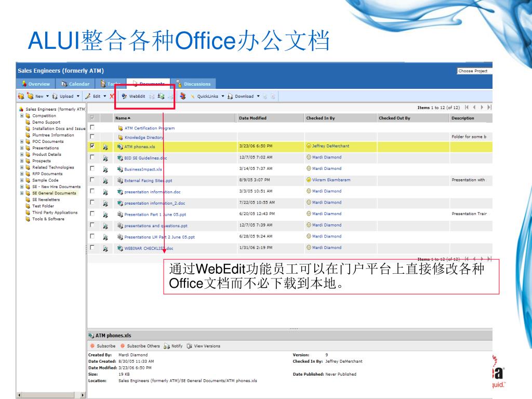Open the New dropdown arrow
Image resolution: width=532 pixels, height=399 pixels.
(x=47, y=96)
